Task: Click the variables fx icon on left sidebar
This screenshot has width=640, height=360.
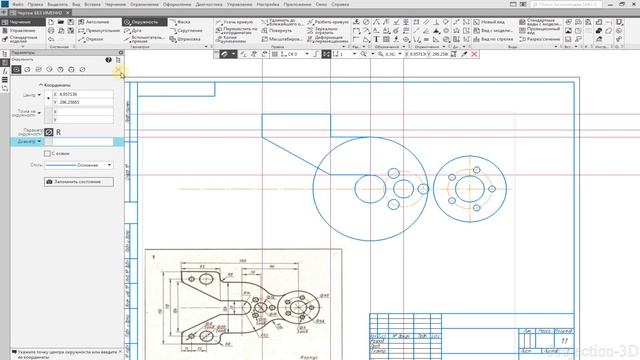Action: pos(4,71)
